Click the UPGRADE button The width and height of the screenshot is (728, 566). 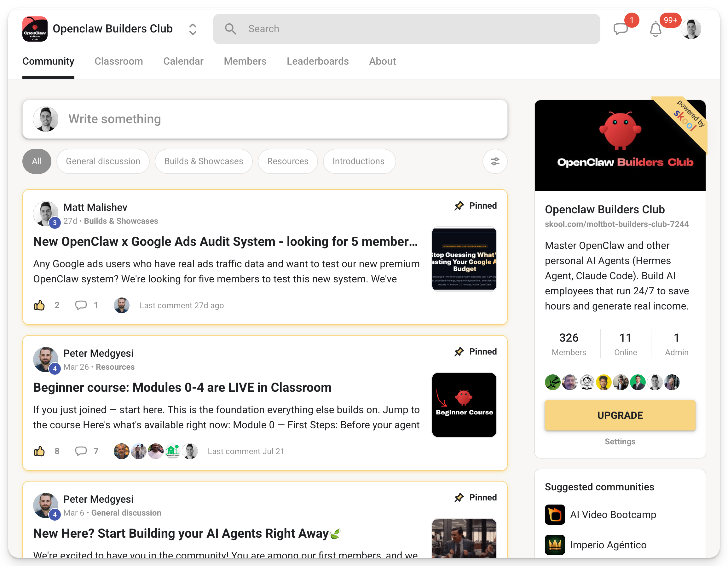click(x=620, y=415)
